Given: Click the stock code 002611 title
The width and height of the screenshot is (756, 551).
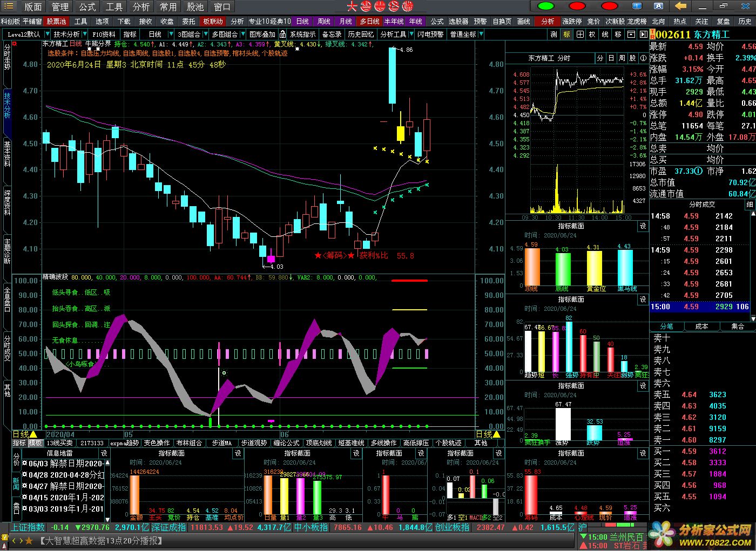Looking at the screenshot, I should coord(672,34).
